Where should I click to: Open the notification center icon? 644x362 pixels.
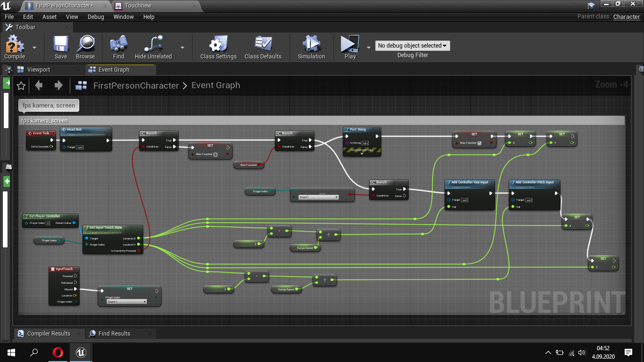coord(628,352)
